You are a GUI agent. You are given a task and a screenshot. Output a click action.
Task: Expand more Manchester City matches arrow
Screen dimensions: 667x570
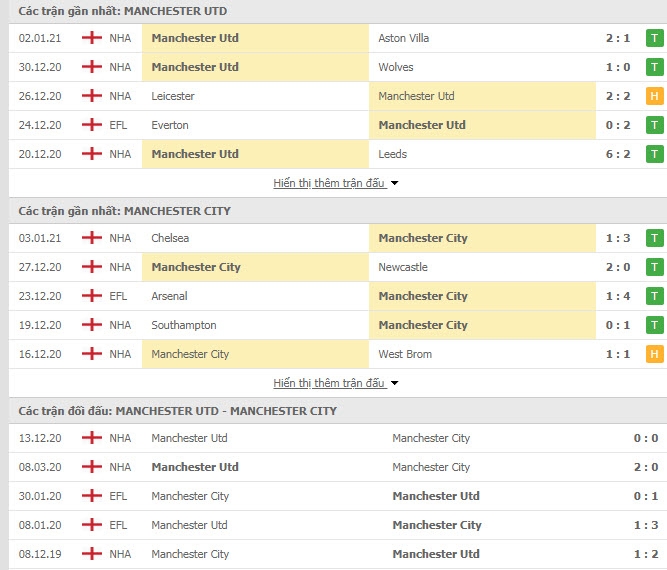(395, 383)
